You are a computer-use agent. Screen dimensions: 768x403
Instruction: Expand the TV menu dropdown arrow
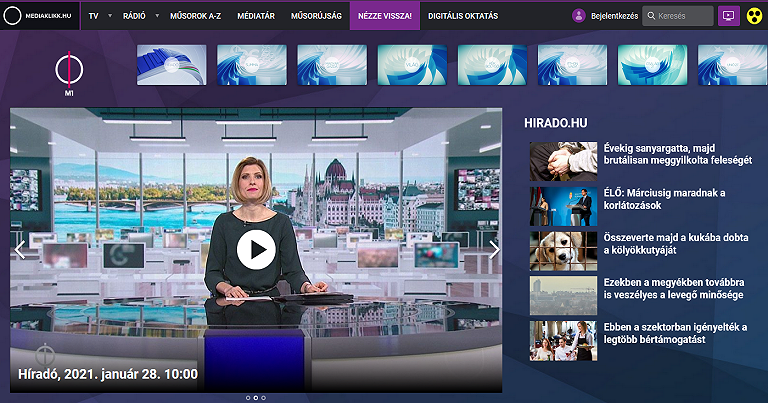click(110, 16)
